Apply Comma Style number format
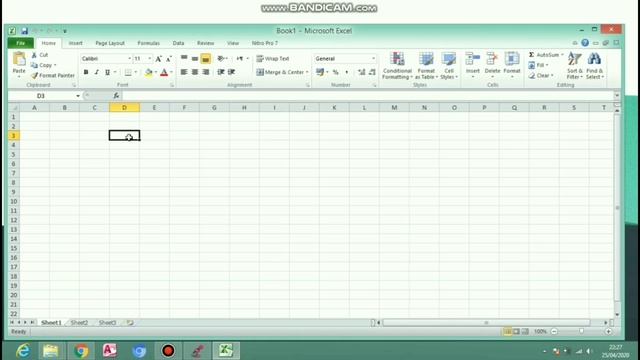This screenshot has height=360, width=640. [347, 72]
